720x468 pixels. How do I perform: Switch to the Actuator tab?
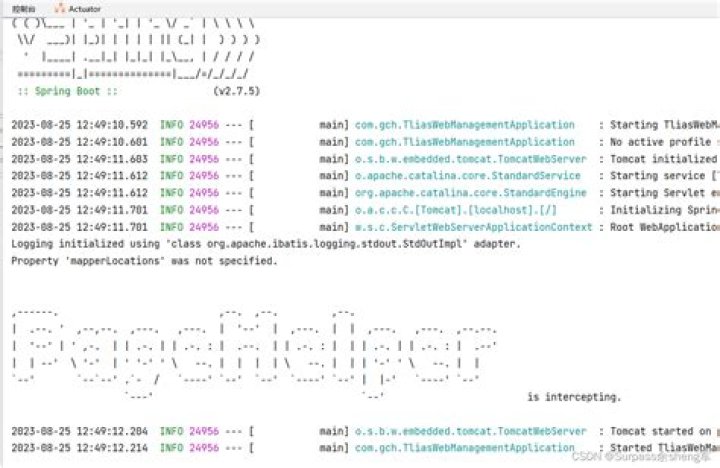point(78,9)
